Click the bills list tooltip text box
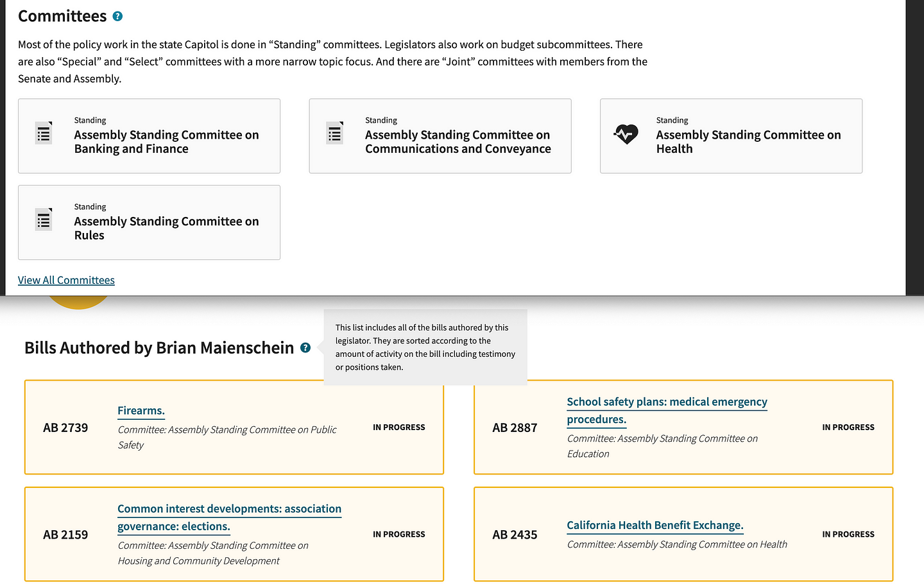Screen dimensions: 924x588 [425, 347]
